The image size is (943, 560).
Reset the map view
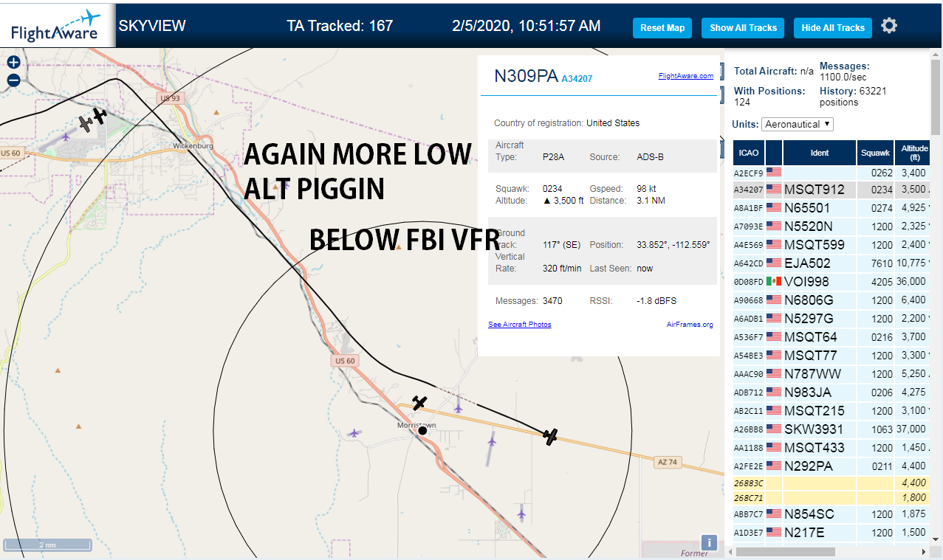pos(662,28)
